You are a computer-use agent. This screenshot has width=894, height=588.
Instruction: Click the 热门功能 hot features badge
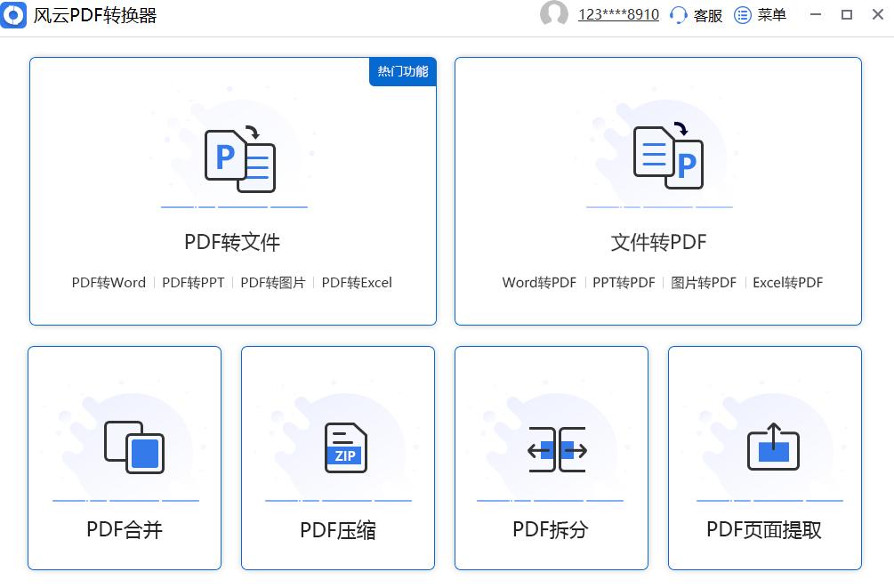tap(402, 72)
